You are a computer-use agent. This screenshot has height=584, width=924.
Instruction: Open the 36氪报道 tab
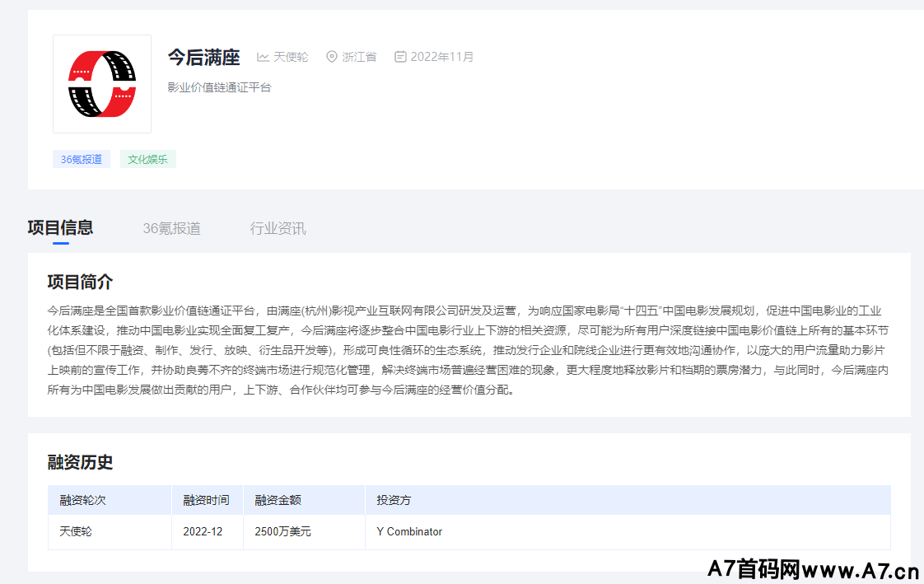pos(171,229)
